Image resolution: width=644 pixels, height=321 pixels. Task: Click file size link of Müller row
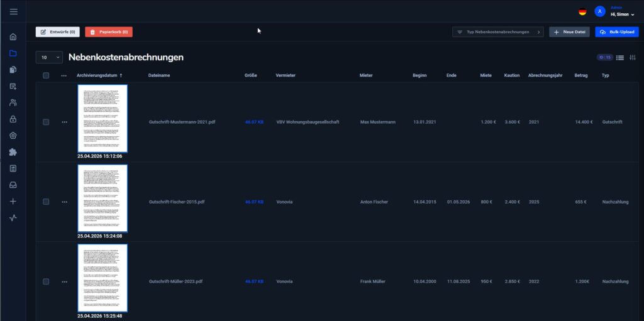(254, 281)
